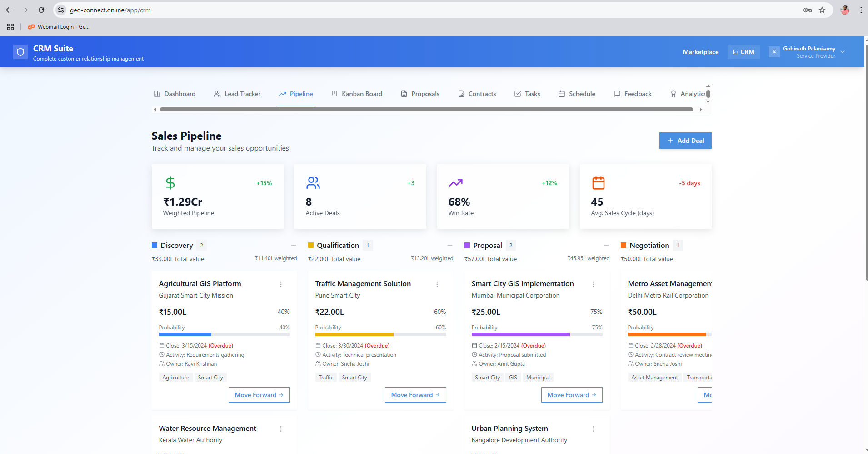Viewport: 868px width, 454px height.
Task: Click the green dollar Weighted Pipeline icon
Action: 170,183
